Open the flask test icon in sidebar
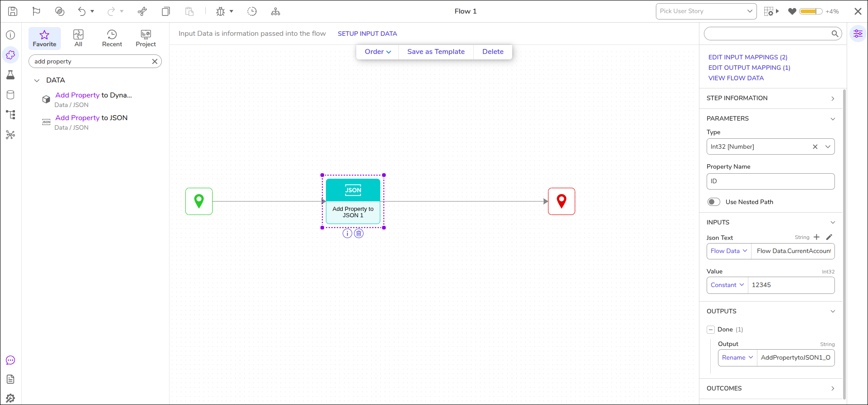 10,75
